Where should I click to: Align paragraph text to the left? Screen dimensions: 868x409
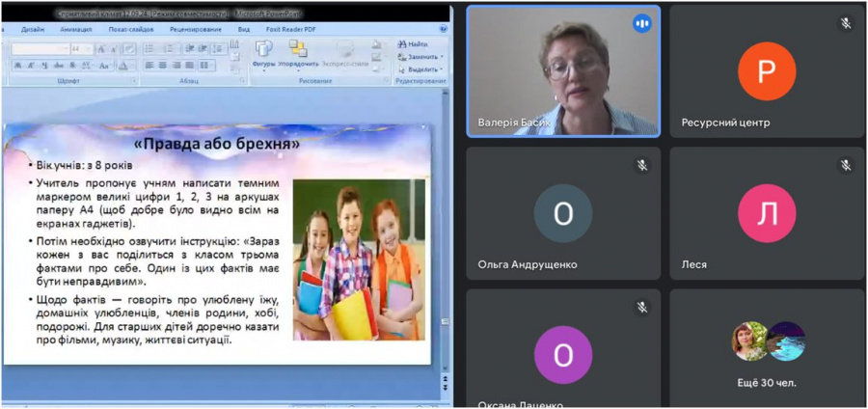point(149,66)
